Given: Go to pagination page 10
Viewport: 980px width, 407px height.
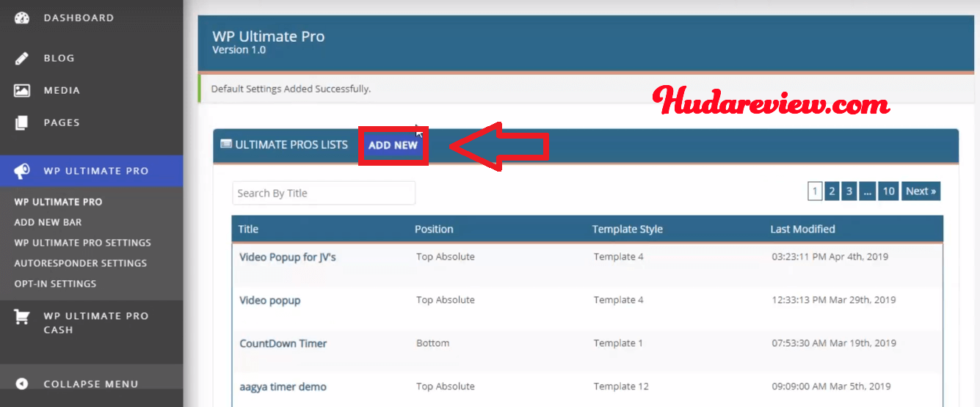Looking at the screenshot, I should [x=888, y=191].
